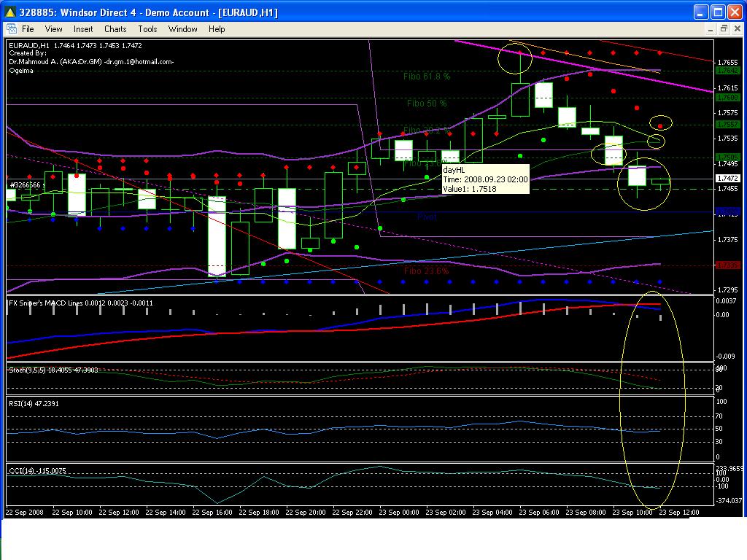Click order label '#3266566' on chart
Image resolution: width=747 pixels, height=560 pixels.
(26, 184)
